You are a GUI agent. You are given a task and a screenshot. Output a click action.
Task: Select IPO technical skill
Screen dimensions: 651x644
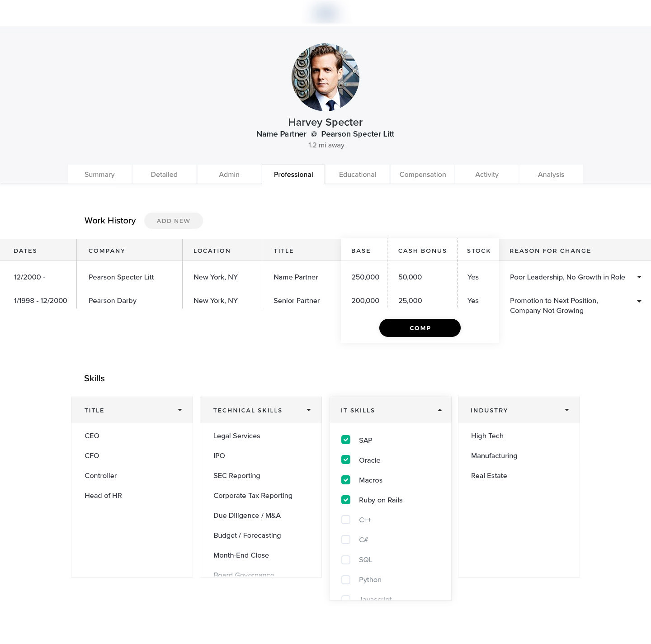pyautogui.click(x=219, y=456)
